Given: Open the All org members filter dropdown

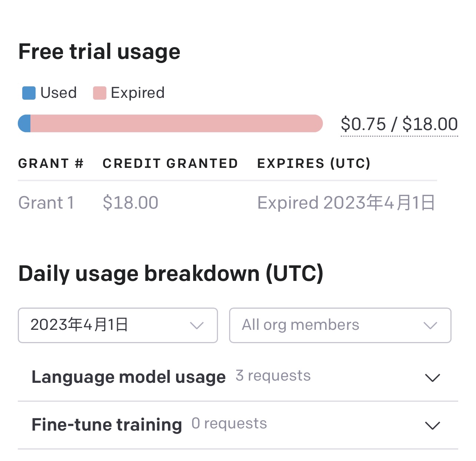Looking at the screenshot, I should pos(340,325).
